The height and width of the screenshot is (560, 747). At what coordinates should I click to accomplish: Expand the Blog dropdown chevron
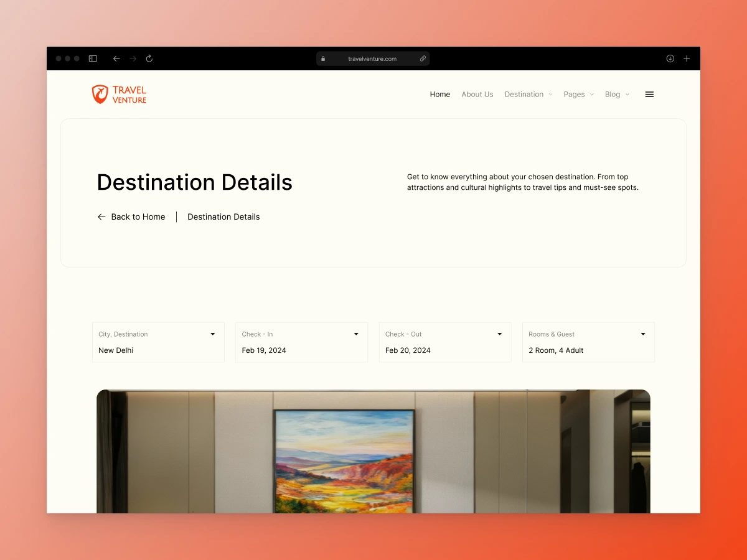[627, 95]
